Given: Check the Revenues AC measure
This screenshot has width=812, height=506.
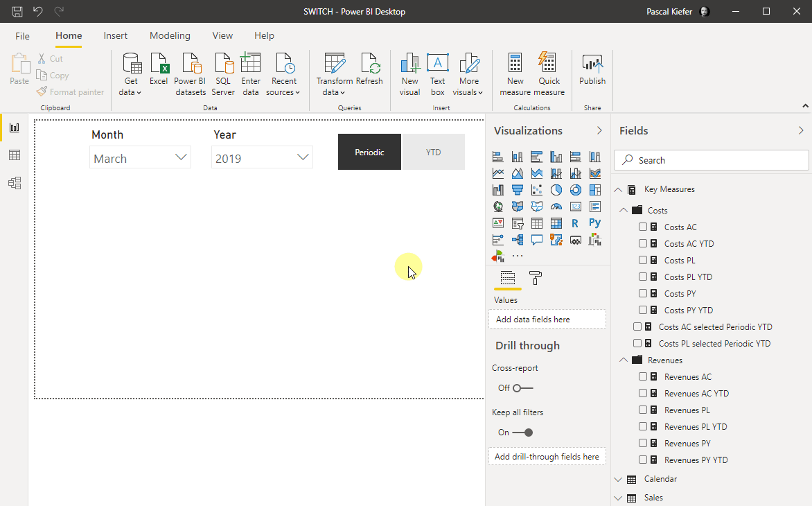Looking at the screenshot, I should (643, 376).
